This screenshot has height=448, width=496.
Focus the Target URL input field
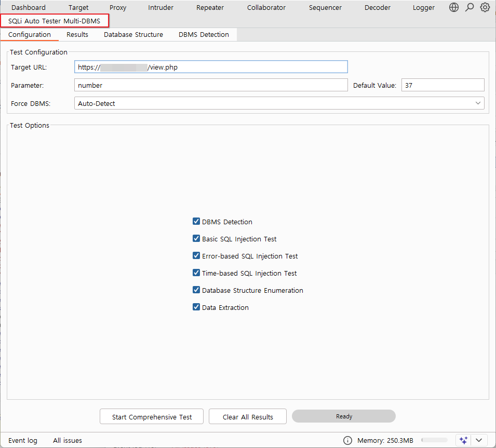(x=211, y=67)
